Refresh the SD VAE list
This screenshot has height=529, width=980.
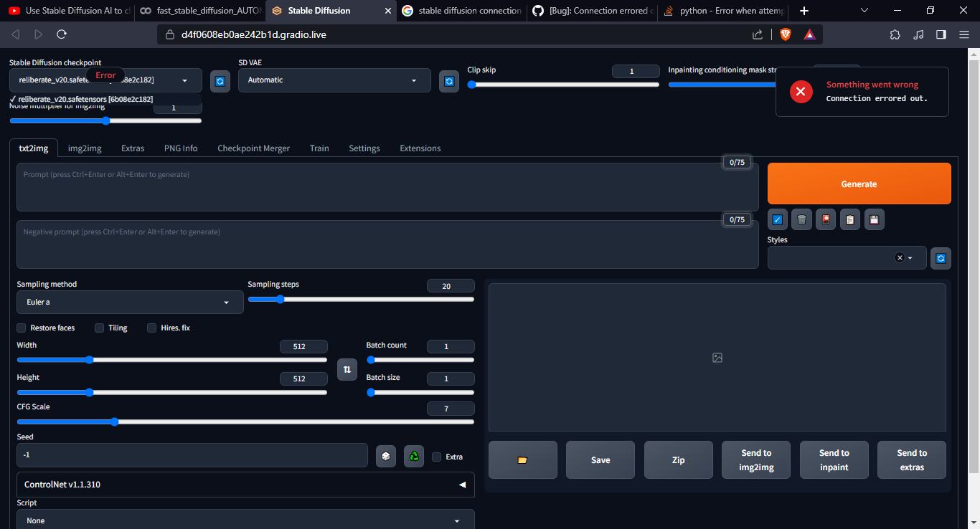[448, 82]
